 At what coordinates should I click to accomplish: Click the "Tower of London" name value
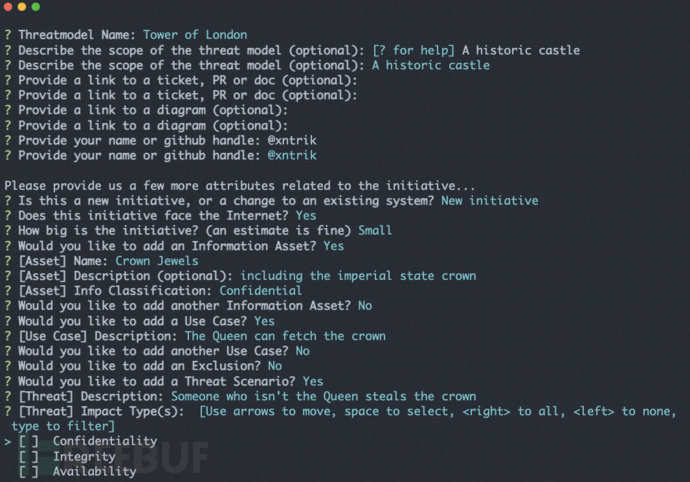coord(195,35)
